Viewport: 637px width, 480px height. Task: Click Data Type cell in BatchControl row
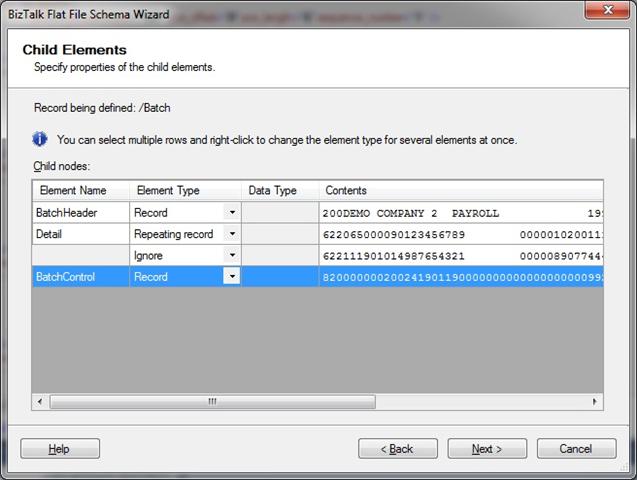[280, 277]
